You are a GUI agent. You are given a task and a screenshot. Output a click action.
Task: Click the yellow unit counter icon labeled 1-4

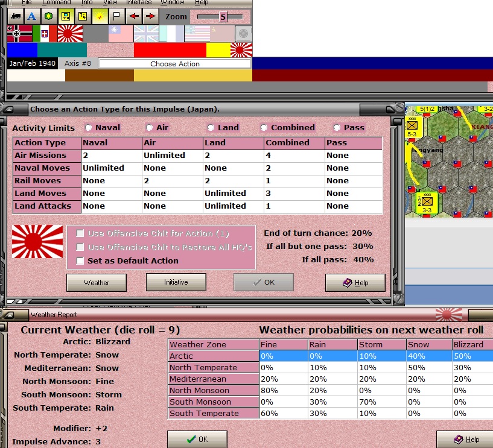tap(66, 16)
